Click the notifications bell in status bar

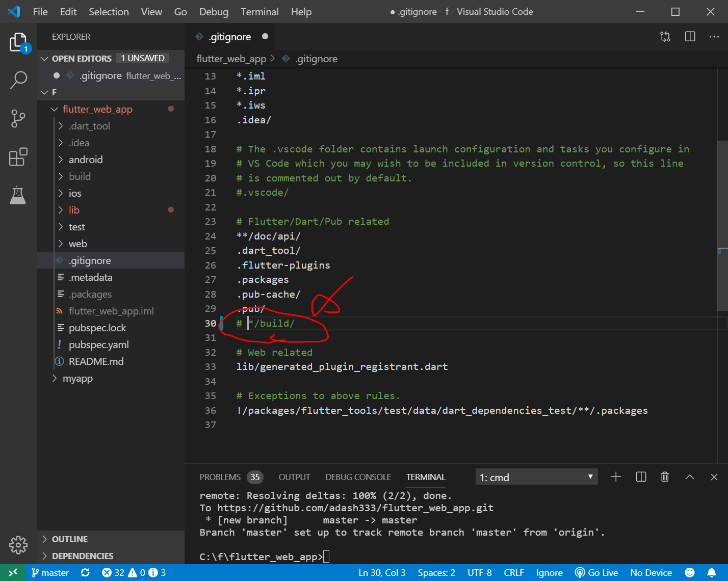(712, 573)
